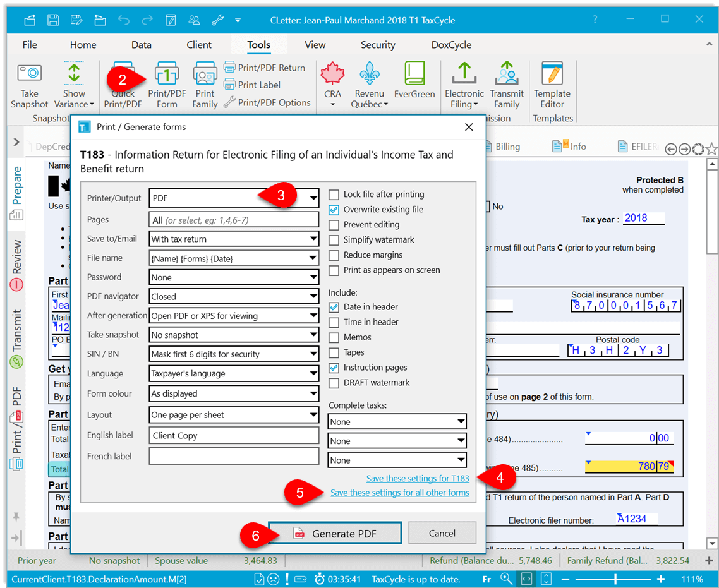The width and height of the screenshot is (719, 588).
Task: Click the magnifier search icon in status bar
Action: point(506,579)
